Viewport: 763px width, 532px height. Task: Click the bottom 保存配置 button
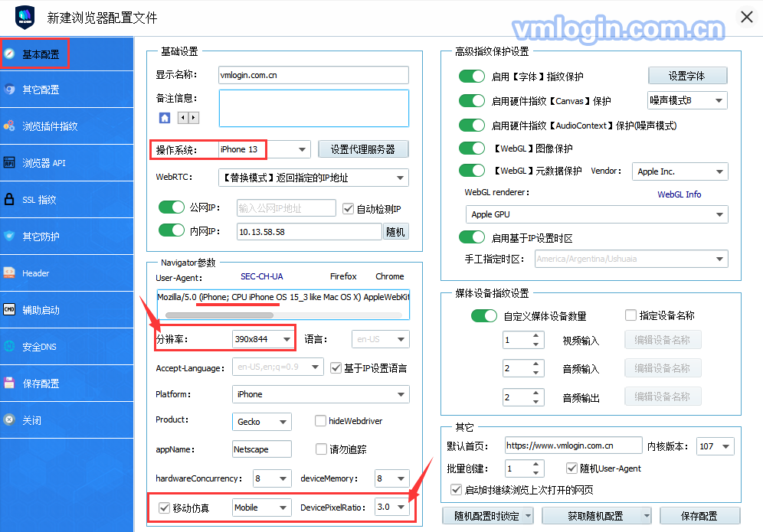pos(699,516)
